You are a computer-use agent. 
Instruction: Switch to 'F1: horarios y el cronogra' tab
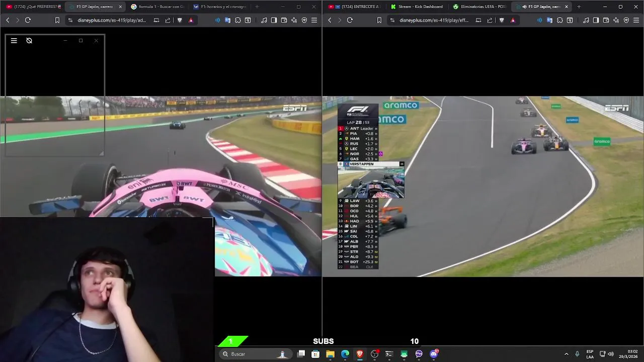tap(220, 7)
